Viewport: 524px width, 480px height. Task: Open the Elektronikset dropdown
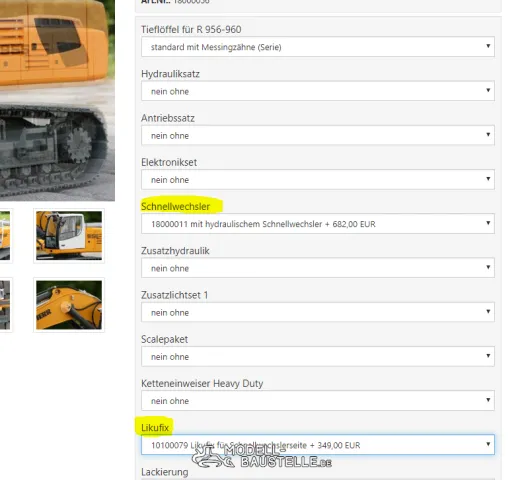(317, 179)
